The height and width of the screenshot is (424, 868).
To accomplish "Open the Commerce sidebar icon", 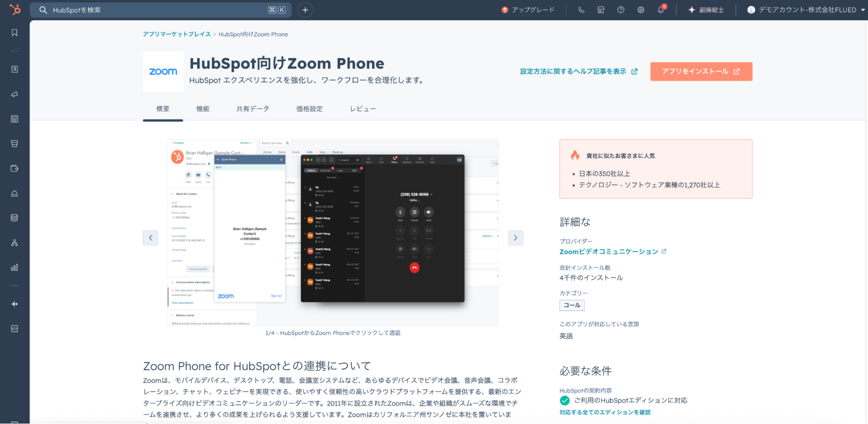I will pos(14,144).
